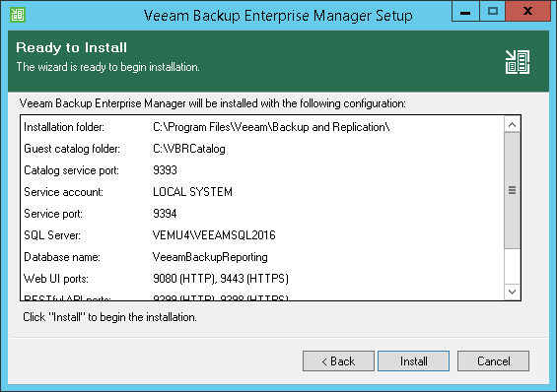Screen dimensions: 557x392
Task: Click the VEMU4\VEEAMSQL2016 SQL Server value
Action: [x=214, y=235]
